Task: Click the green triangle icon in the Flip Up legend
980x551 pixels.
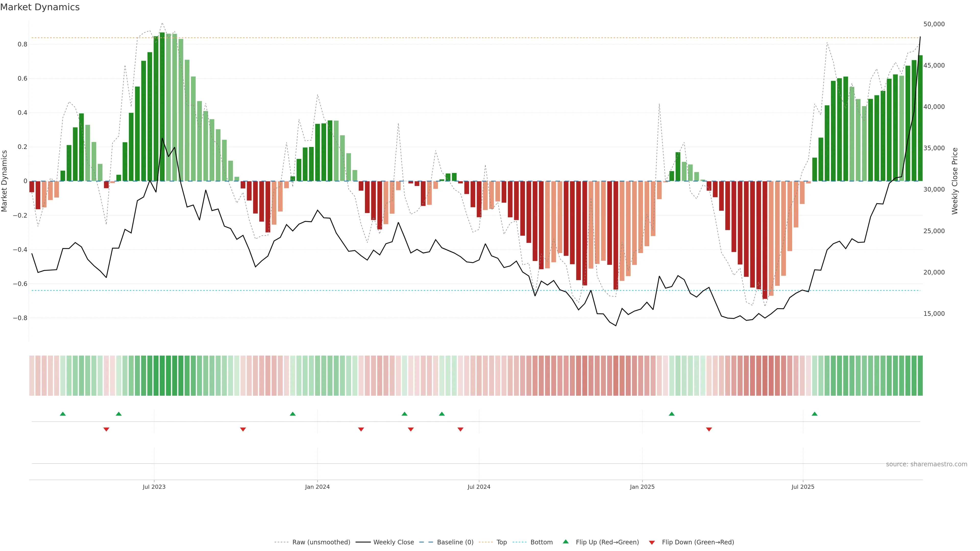Action: (565, 542)
